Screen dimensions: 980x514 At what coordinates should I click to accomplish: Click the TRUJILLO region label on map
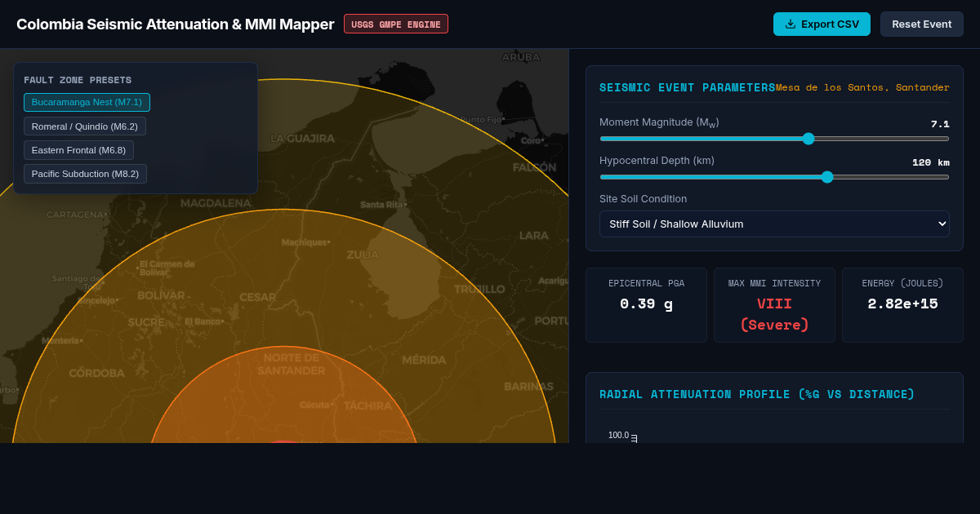pyautogui.click(x=479, y=289)
